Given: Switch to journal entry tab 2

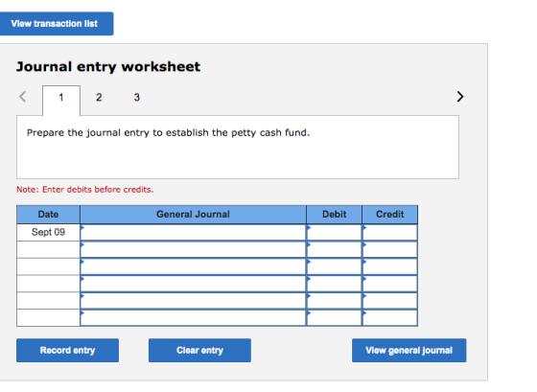Looking at the screenshot, I should pyautogui.click(x=99, y=97).
